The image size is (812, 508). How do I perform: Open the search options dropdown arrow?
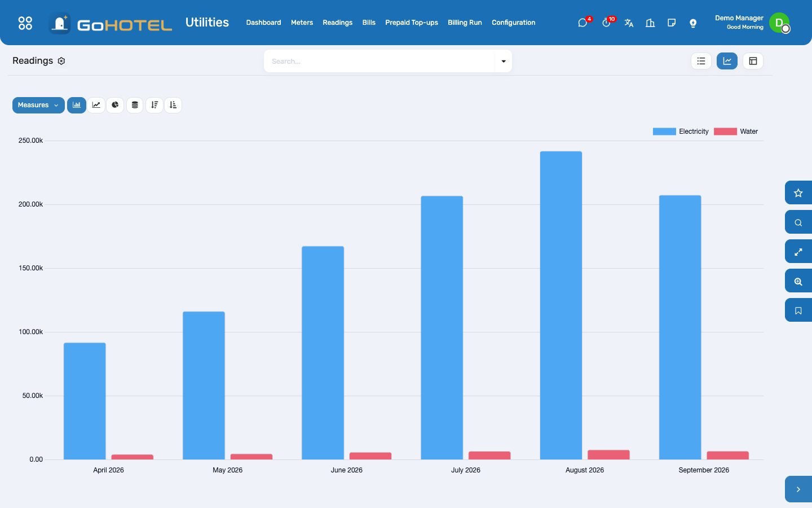click(504, 61)
